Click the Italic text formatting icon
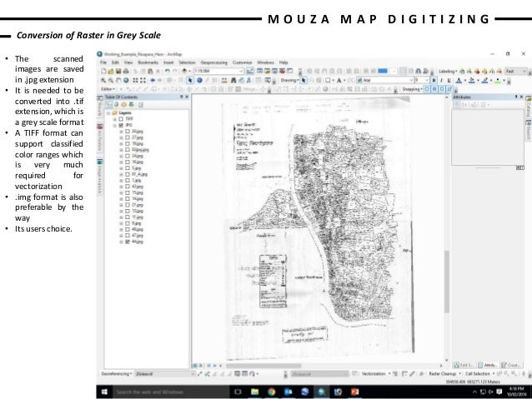 click(x=439, y=80)
